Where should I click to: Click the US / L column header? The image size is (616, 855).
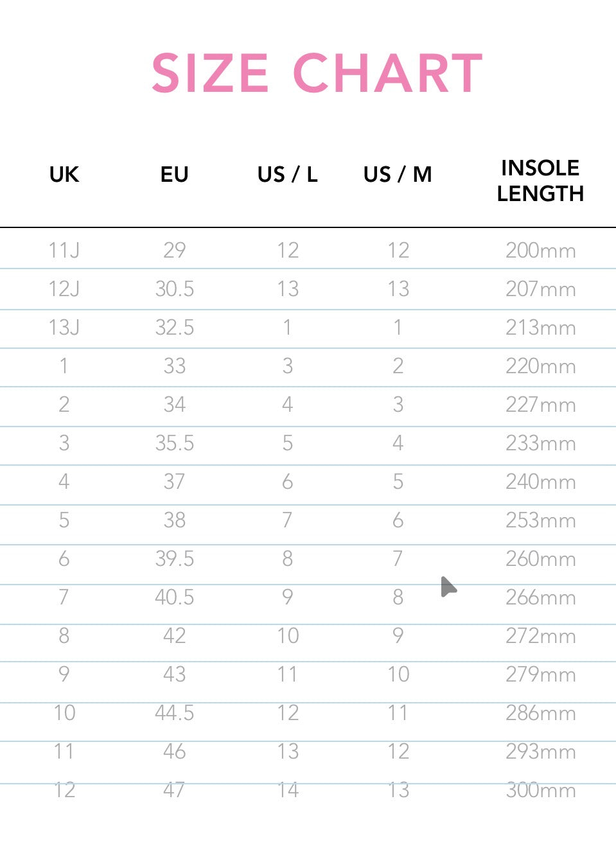click(x=287, y=175)
